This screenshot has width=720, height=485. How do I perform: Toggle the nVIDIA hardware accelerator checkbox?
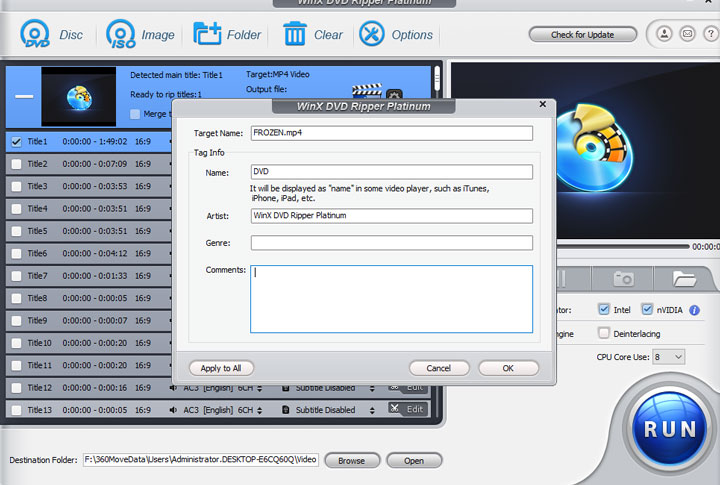click(x=647, y=309)
